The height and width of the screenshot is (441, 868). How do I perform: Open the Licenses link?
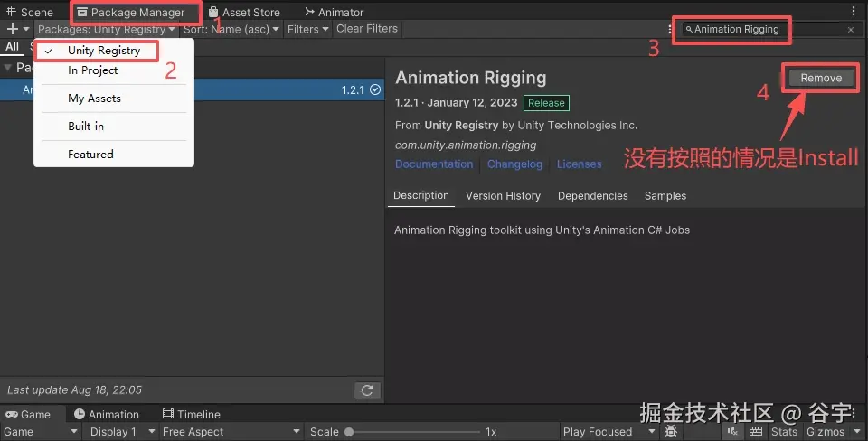coord(579,164)
